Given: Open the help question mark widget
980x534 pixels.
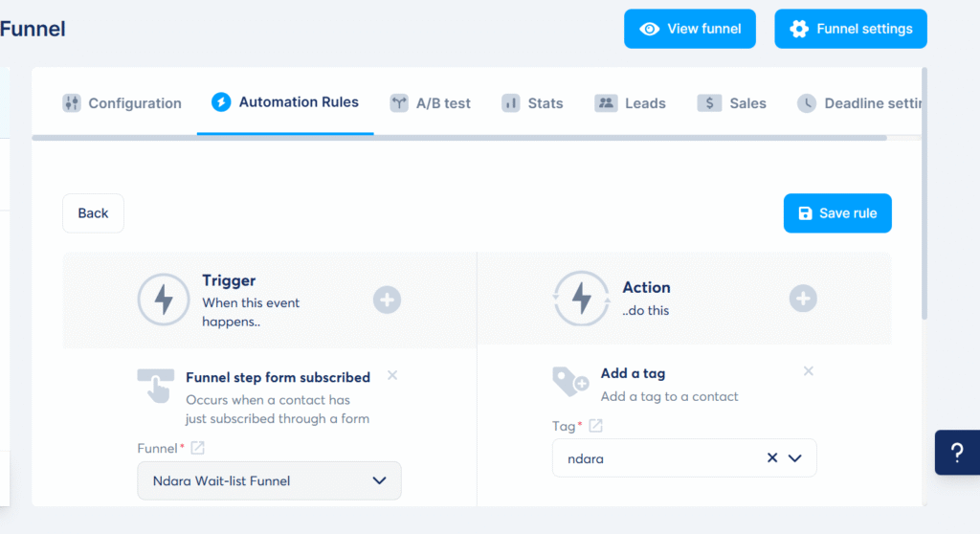Looking at the screenshot, I should click(956, 453).
